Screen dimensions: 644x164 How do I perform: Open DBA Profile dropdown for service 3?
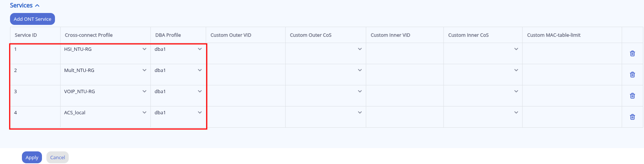(178, 92)
